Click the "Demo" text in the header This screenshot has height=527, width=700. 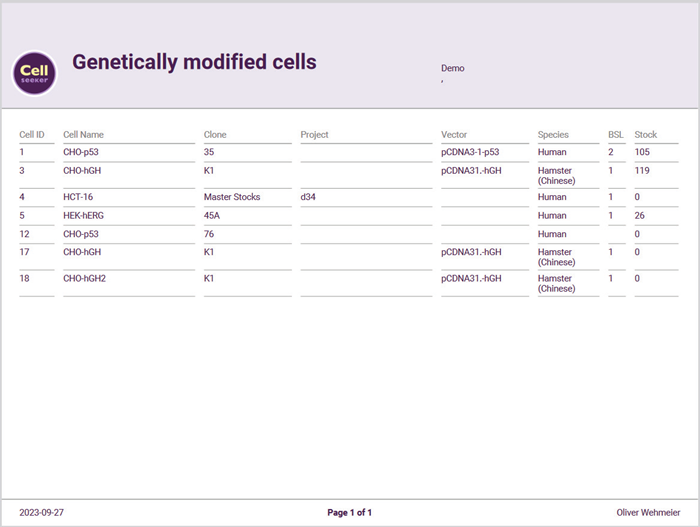pos(453,68)
